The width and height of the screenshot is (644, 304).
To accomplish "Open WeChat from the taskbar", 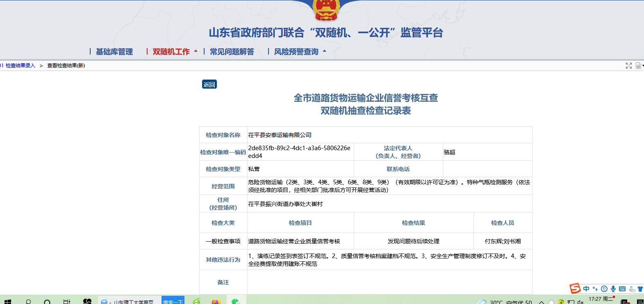I will [x=235, y=302].
